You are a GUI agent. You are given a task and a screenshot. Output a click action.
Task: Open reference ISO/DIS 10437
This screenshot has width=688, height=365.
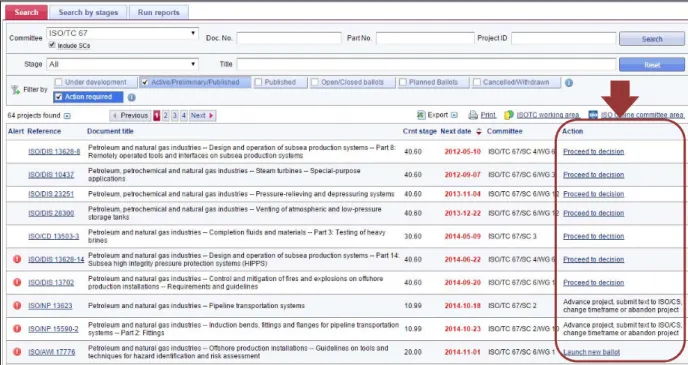(x=51, y=175)
